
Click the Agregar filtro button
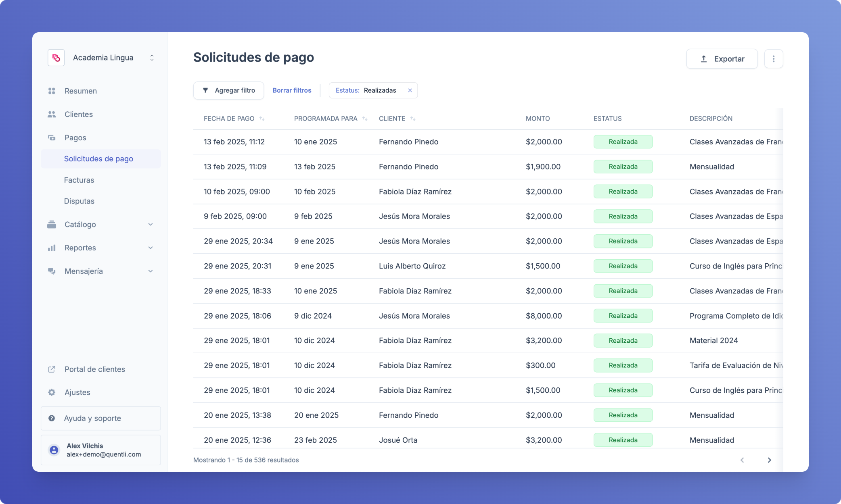[228, 90]
